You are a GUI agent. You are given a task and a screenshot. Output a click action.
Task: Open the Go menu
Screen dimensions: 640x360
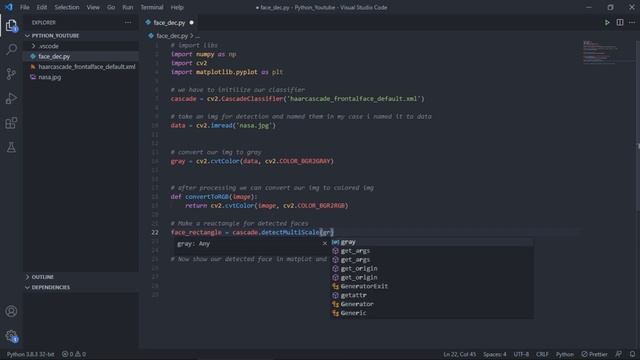(x=111, y=7)
